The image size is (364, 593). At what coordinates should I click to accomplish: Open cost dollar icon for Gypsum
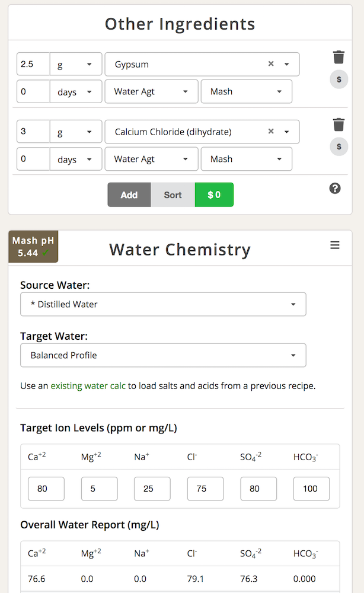pos(339,79)
